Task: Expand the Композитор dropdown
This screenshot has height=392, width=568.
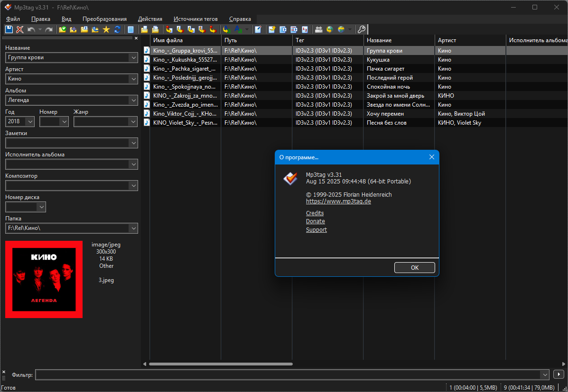Action: (x=134, y=186)
